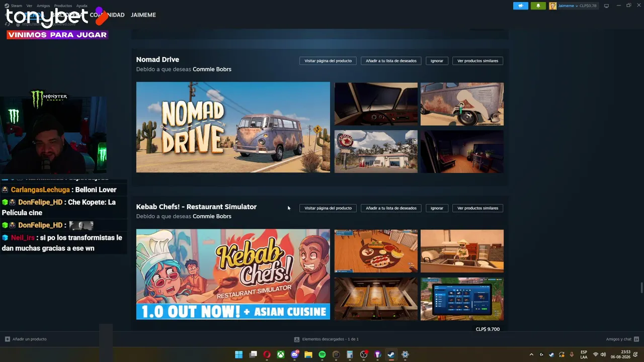Show hidden system tray icons
644x362 pixels.
[531, 354]
